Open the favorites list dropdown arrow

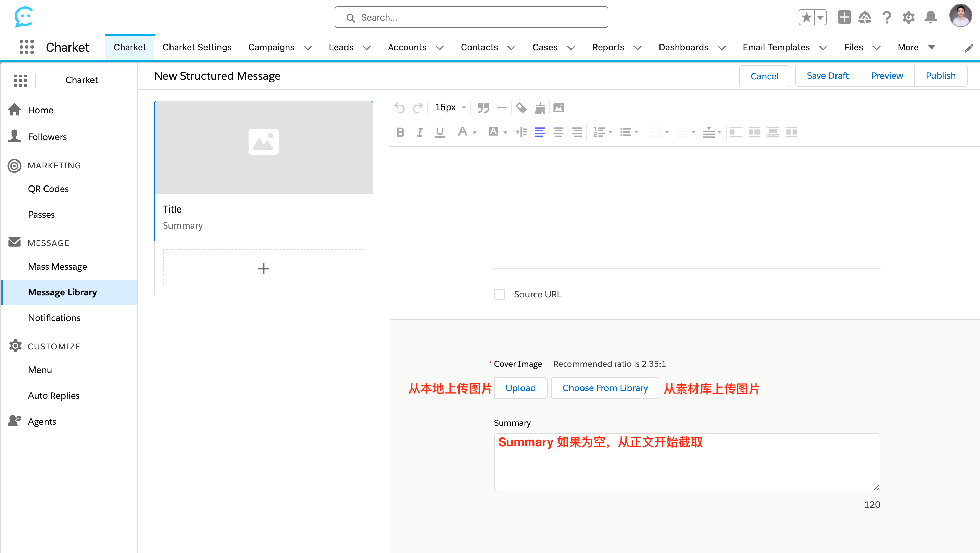[820, 17]
